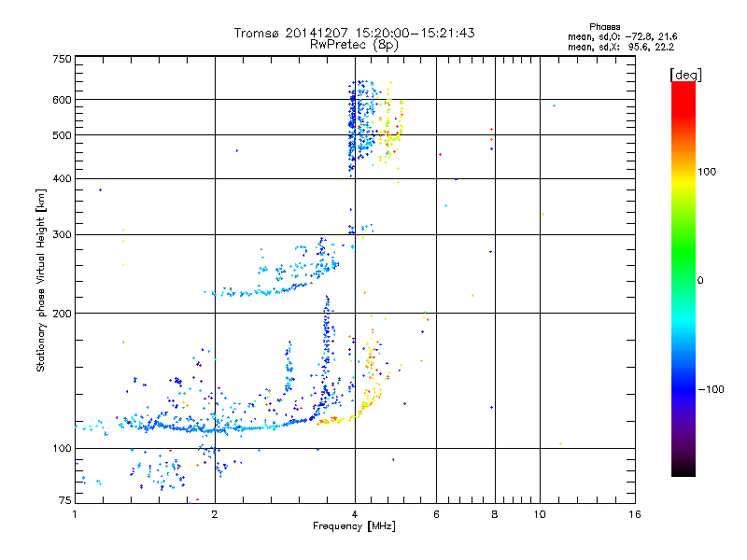The width and height of the screenshot is (747, 560).
Task: Click the x-axis tick label '1'
Action: tap(75, 514)
